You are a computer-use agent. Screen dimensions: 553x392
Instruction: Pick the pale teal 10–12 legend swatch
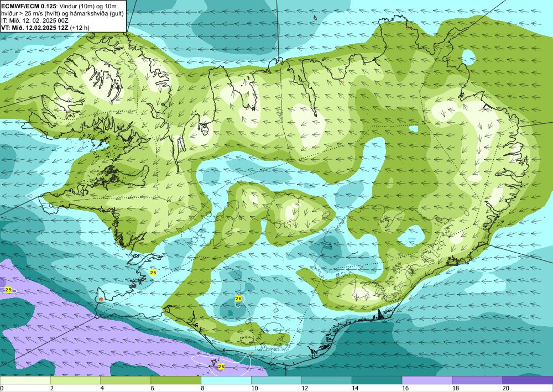click(x=276, y=380)
